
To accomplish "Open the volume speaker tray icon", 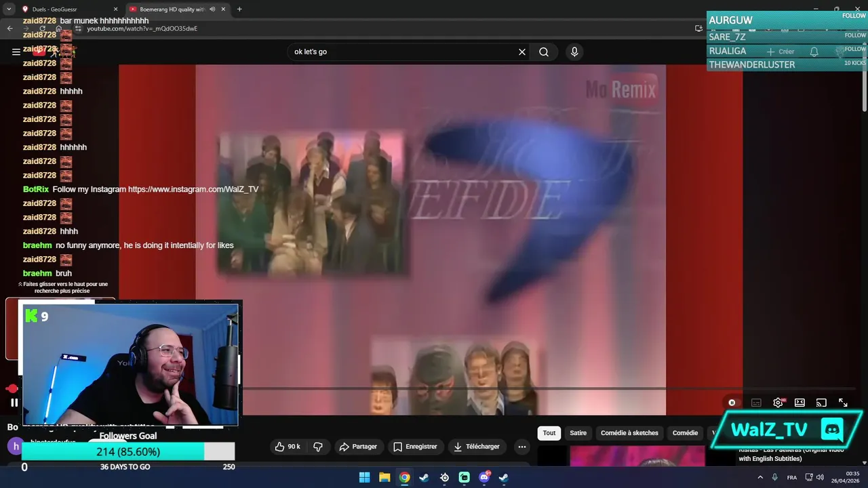I will (820, 477).
